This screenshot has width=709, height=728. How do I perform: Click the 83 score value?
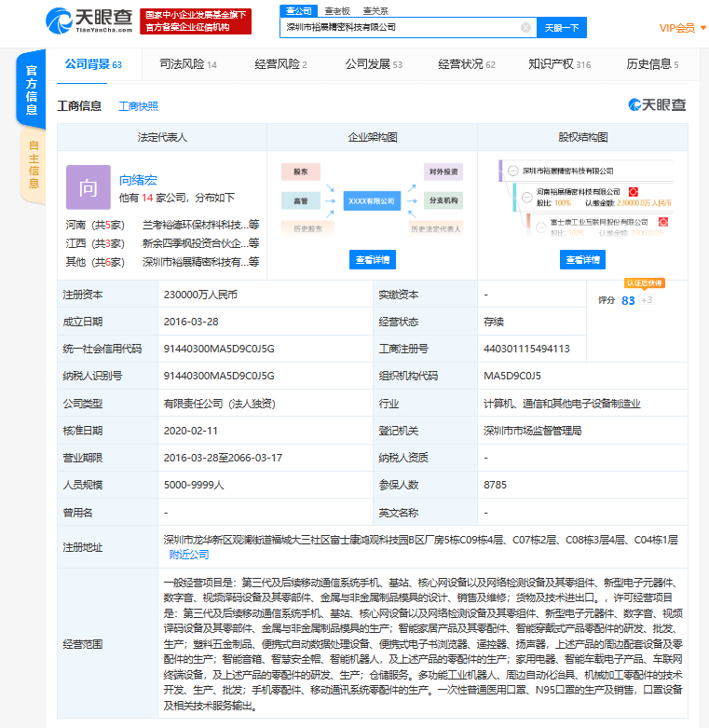click(628, 301)
